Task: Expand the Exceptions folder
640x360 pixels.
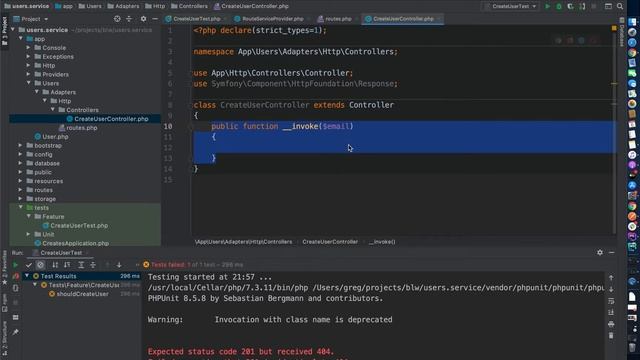Action: click(x=29, y=56)
